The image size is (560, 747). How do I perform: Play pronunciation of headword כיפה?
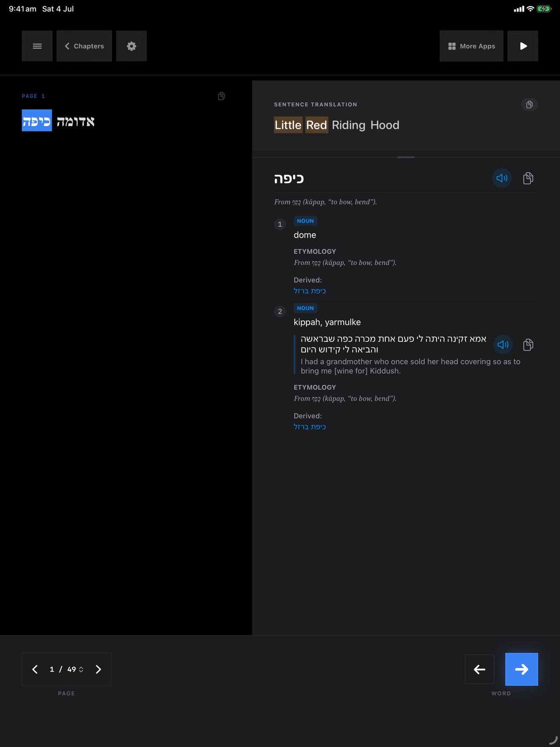pos(502,178)
